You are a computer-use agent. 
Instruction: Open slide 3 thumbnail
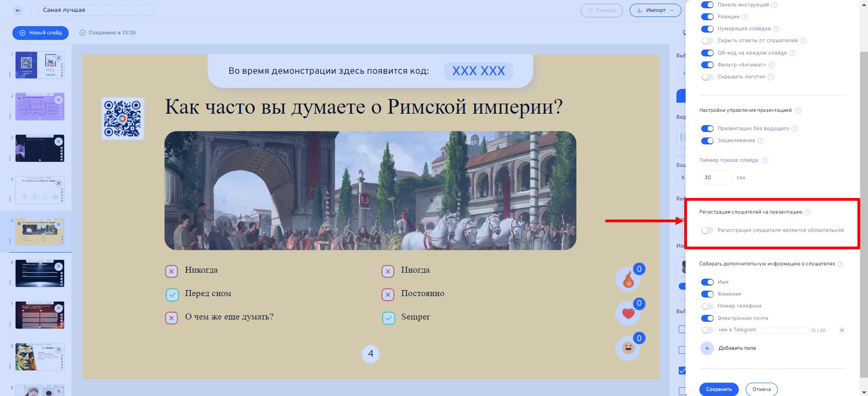[x=40, y=148]
